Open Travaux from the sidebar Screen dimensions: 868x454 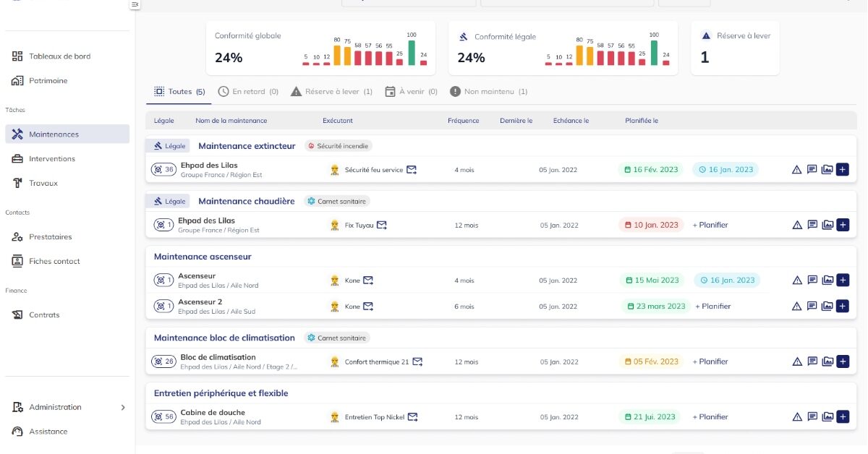[43, 183]
